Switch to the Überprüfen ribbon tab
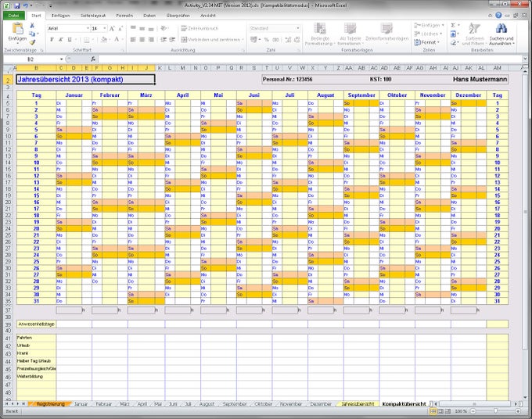The height and width of the screenshot is (419, 532). tap(178, 16)
